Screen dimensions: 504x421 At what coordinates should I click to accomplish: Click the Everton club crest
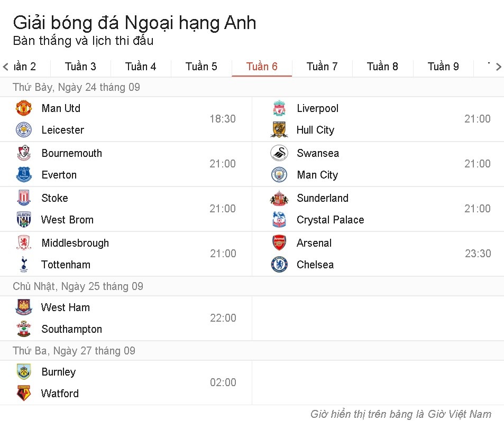[x=24, y=174]
